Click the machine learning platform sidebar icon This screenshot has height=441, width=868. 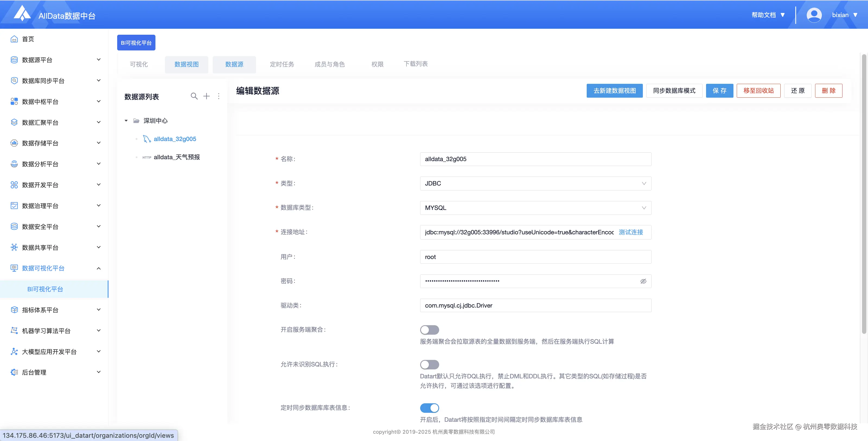tap(14, 331)
